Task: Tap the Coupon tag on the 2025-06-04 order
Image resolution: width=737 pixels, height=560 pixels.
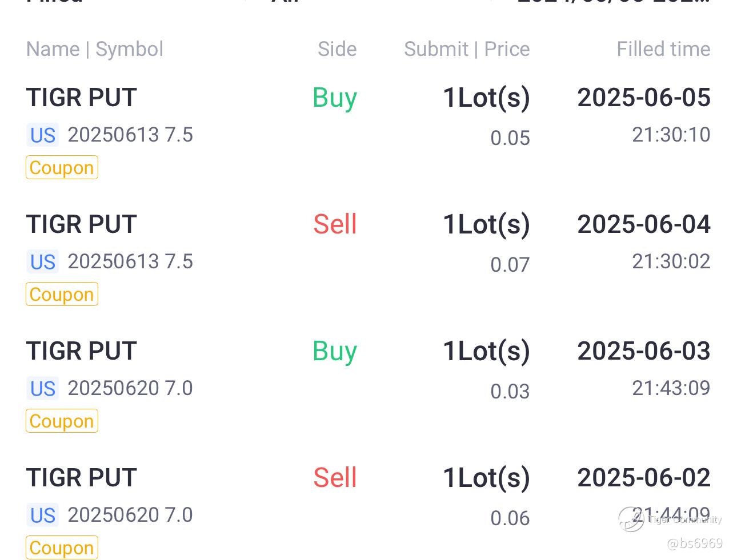Action: (x=62, y=295)
